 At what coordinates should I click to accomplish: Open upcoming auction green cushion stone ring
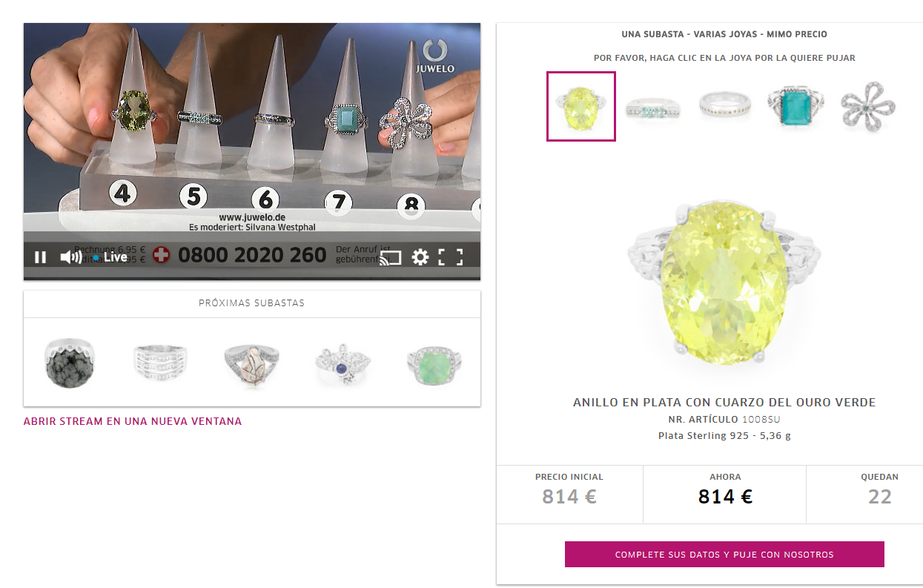click(434, 363)
